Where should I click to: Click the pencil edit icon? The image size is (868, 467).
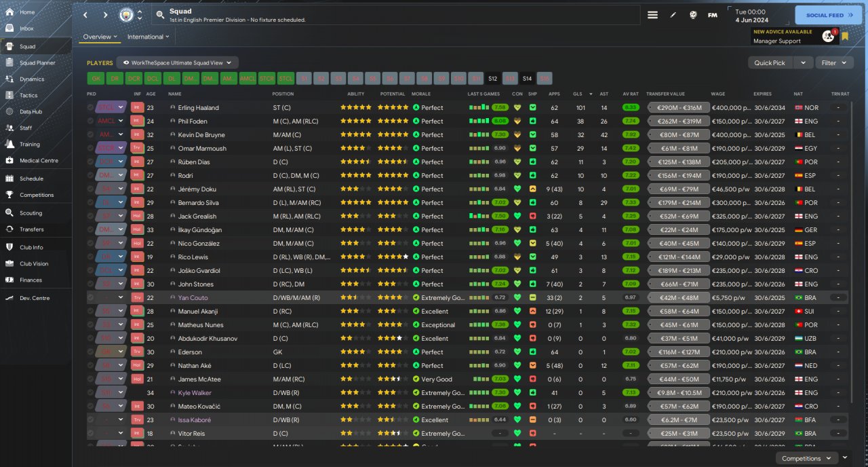(x=673, y=15)
